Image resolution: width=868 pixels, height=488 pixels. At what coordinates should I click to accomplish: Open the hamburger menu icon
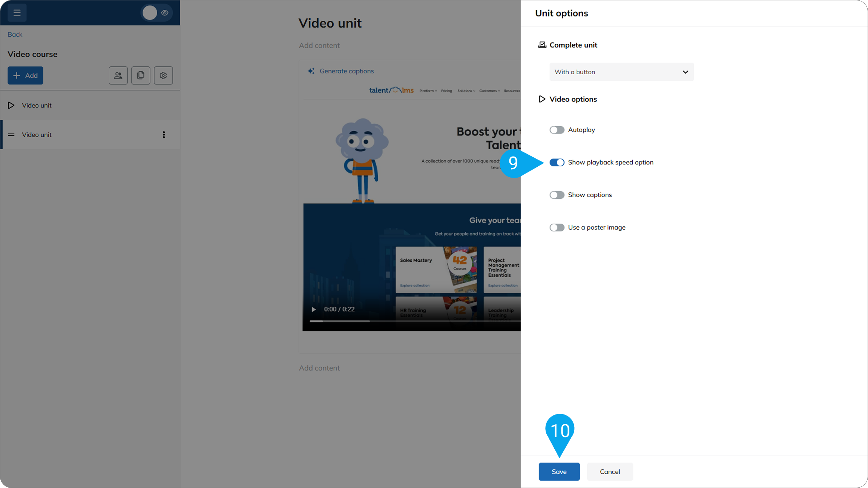17,12
